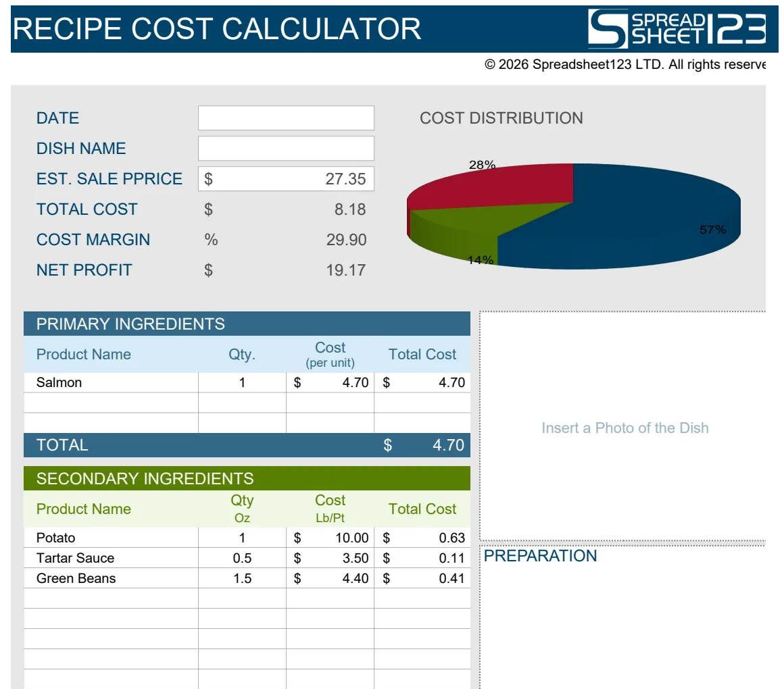Screen dimensions: 784x689
Task: Select Green Beans total cost 0.41
Action: coord(422,579)
